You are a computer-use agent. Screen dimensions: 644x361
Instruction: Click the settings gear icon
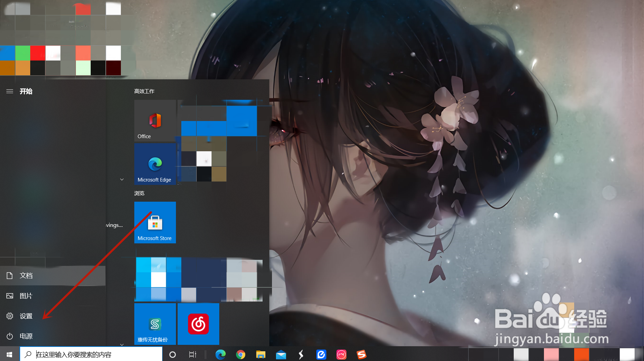click(10, 316)
